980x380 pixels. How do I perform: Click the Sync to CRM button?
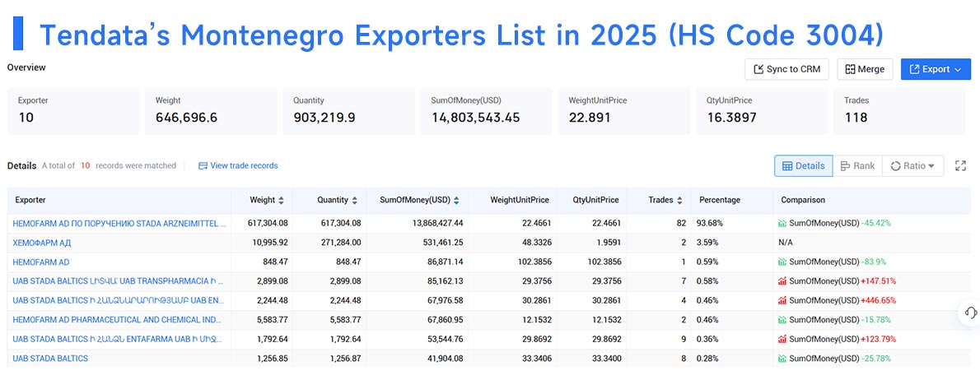[786, 69]
